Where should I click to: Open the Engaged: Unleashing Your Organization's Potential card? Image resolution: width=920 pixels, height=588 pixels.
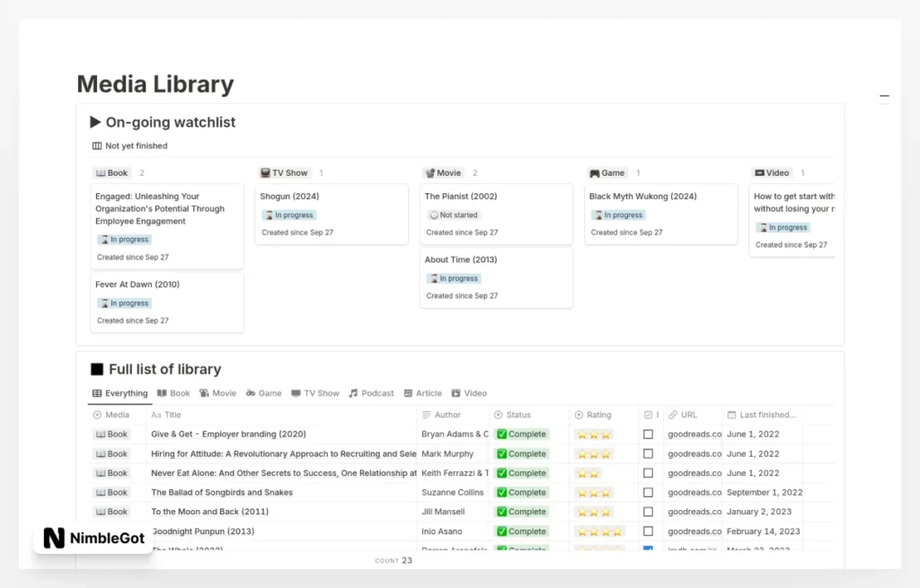[166, 225]
